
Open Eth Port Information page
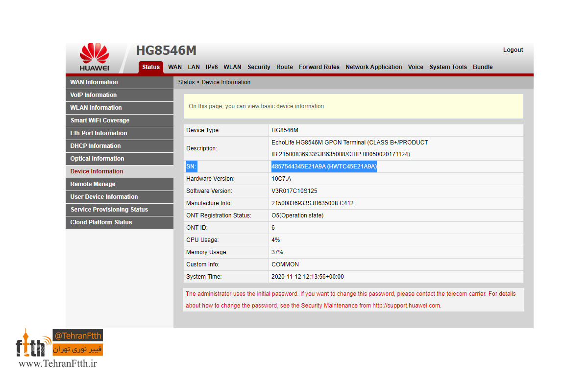pyautogui.click(x=120, y=133)
